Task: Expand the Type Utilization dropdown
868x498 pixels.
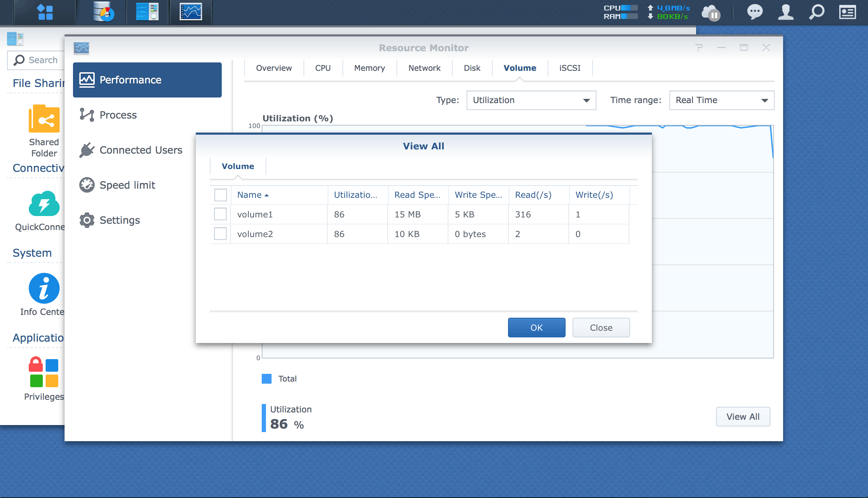Action: point(531,100)
